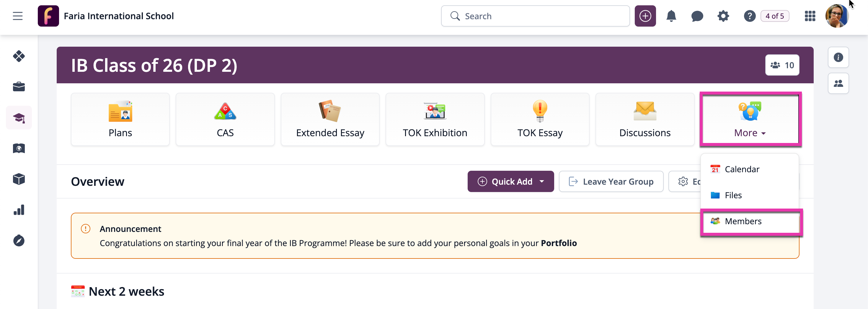The image size is (868, 309).
Task: Open the TOK Essay section
Action: tap(539, 119)
